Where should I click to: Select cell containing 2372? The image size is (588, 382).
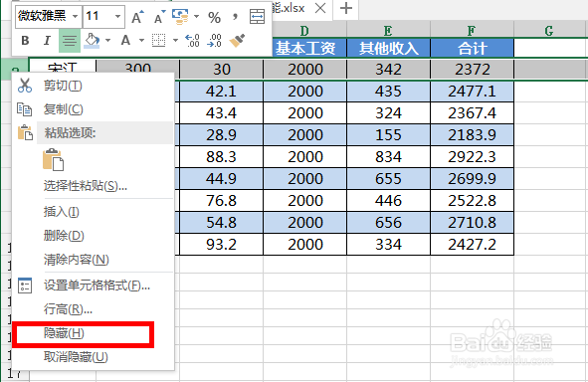[x=473, y=70]
